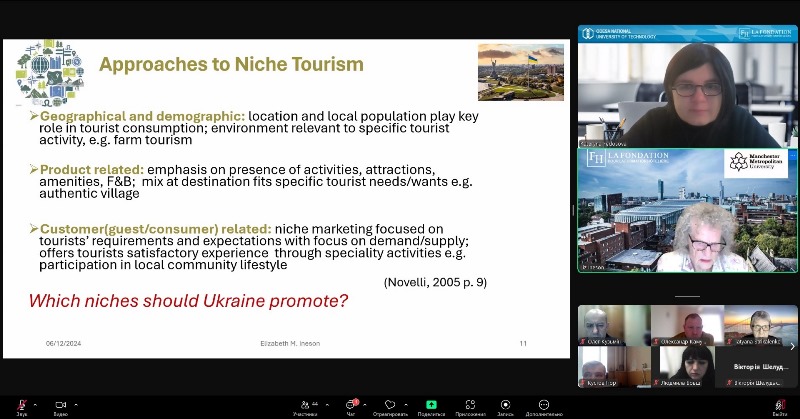Click the muted mic icon on Людмила's tile
This screenshot has width=800, height=419.
(x=656, y=382)
